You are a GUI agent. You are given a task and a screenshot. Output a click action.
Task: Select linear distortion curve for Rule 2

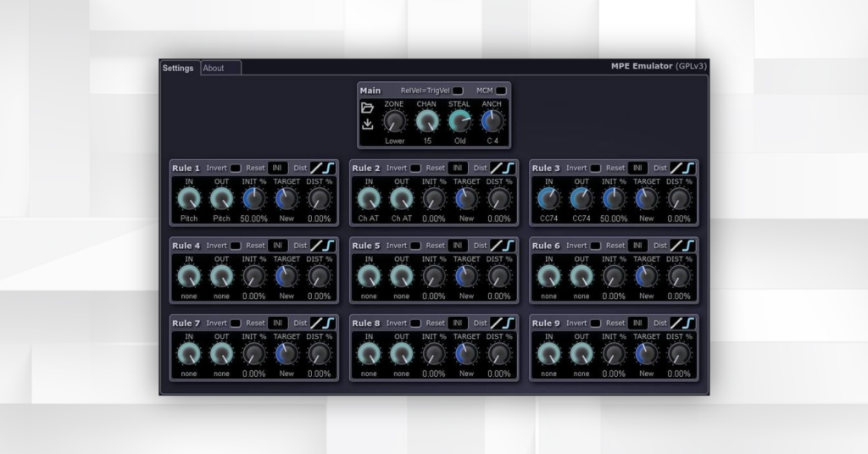coord(497,168)
